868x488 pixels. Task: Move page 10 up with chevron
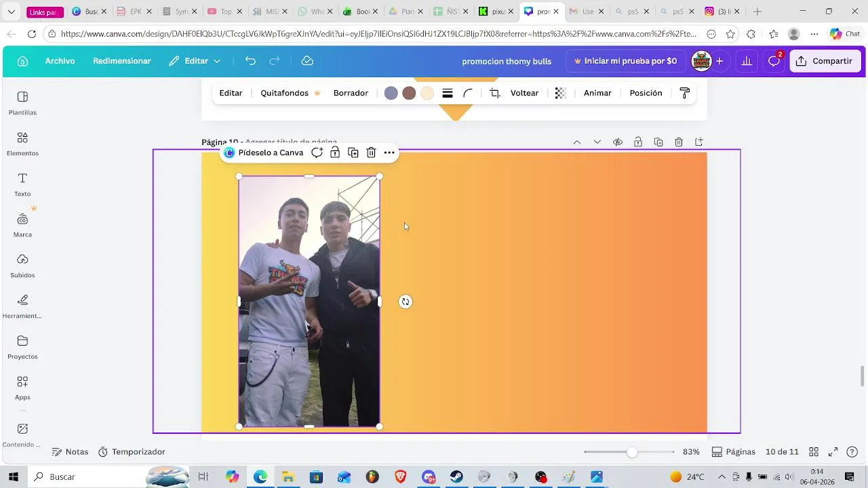click(576, 142)
